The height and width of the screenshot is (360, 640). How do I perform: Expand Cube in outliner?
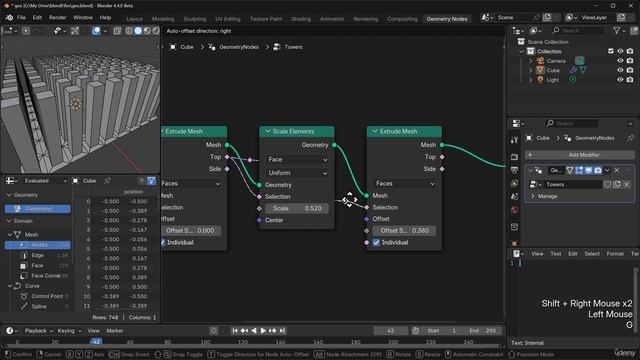531,70
